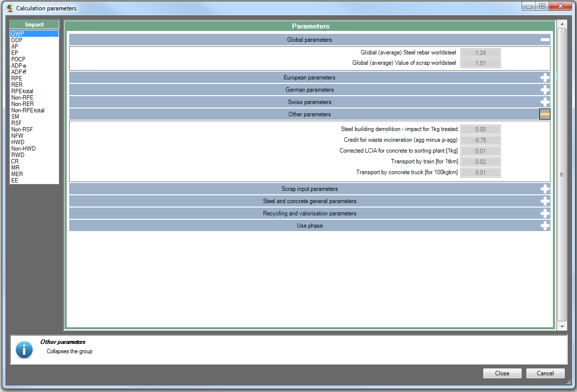Select AP impact indicator
The height and width of the screenshot is (392, 577).
34,47
